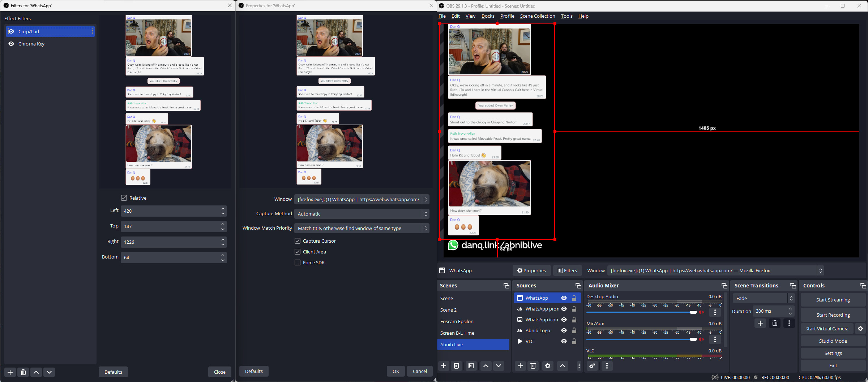Open source properties gear in Sources toolbar
Image resolution: width=868 pixels, height=382 pixels.
click(x=547, y=366)
